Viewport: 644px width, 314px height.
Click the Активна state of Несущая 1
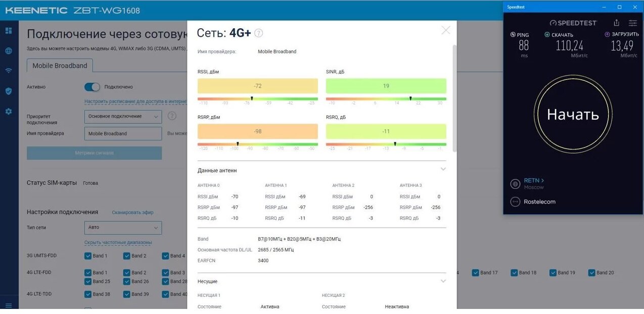pos(270,307)
